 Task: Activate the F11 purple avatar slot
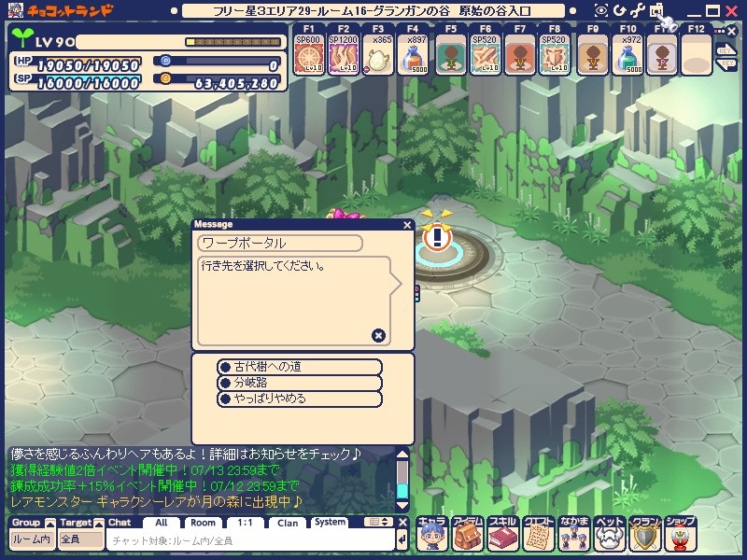[x=662, y=54]
